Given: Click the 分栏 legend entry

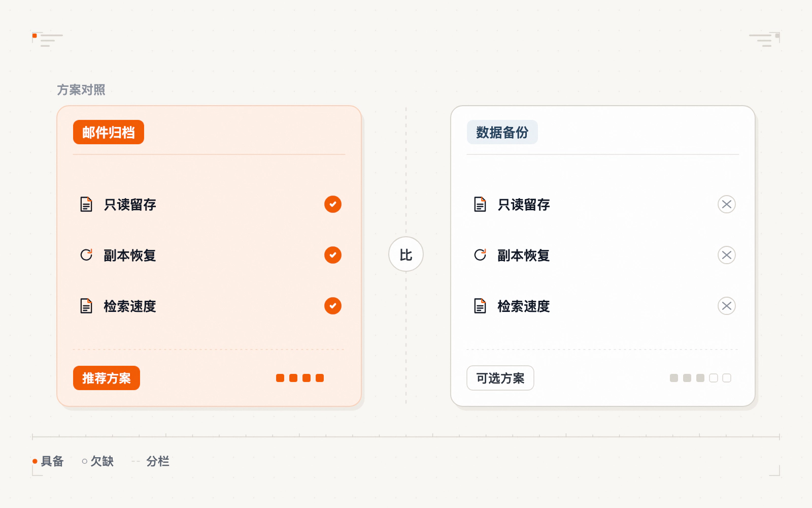Looking at the screenshot, I should [151, 461].
